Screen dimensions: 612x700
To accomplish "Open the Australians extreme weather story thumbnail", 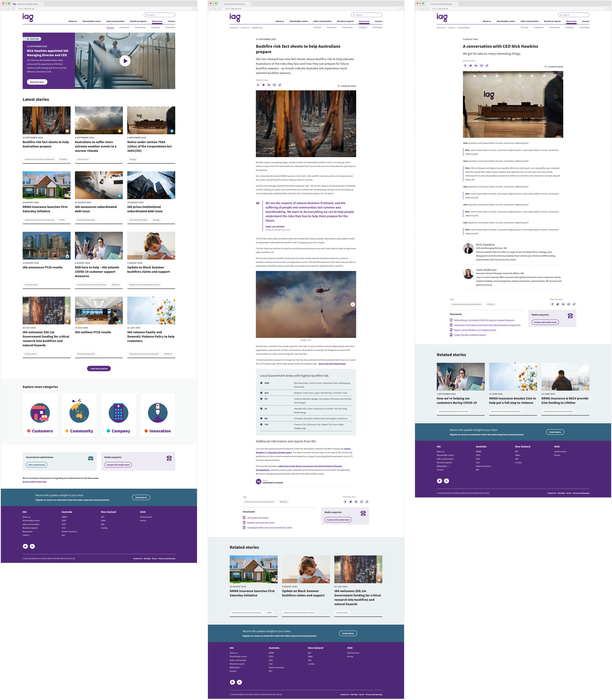I will [99, 120].
